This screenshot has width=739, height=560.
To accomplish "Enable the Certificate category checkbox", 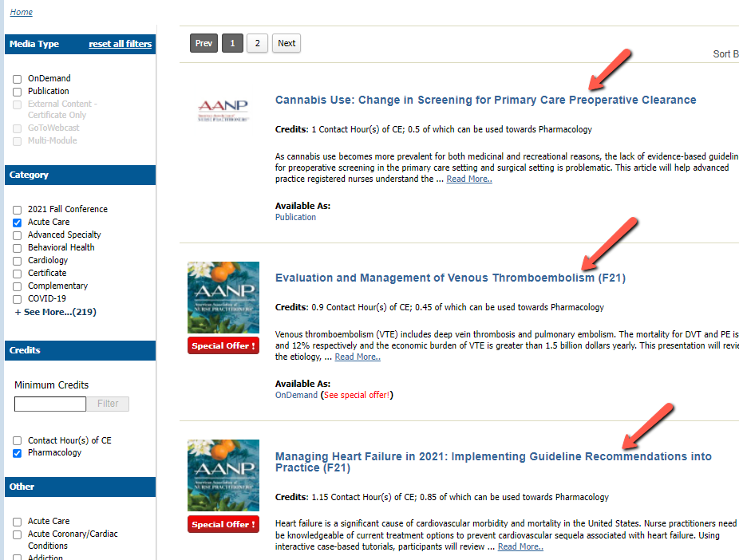I will click(x=17, y=274).
